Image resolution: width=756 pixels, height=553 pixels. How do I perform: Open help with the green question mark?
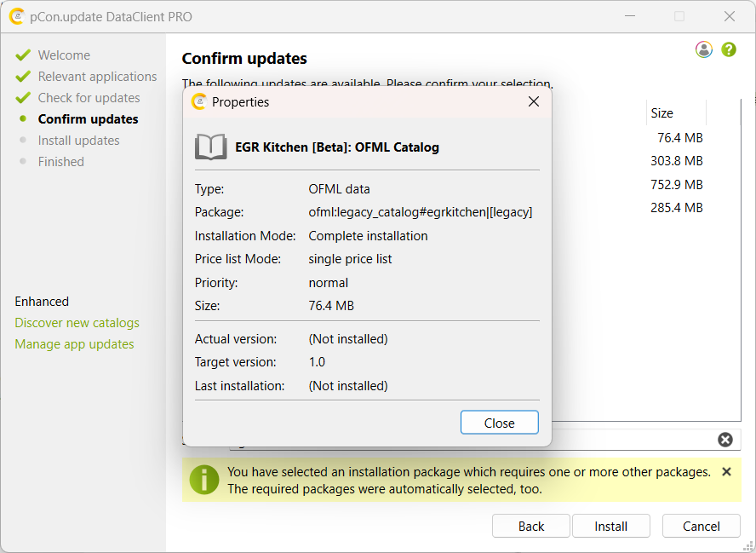point(729,49)
